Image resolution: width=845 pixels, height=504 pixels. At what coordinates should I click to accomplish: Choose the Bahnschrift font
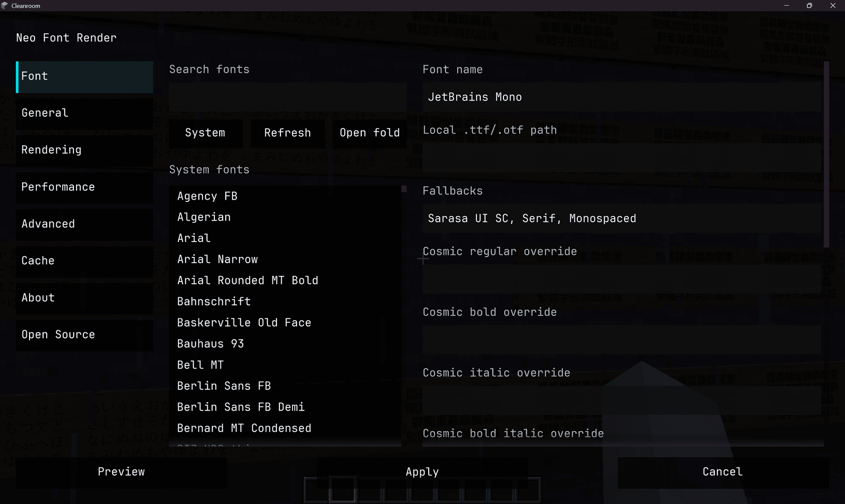285,302
